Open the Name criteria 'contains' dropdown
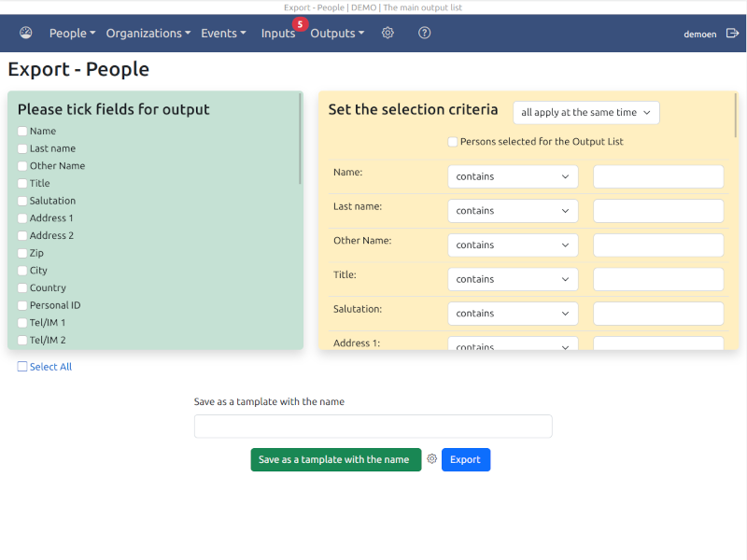The width and height of the screenshot is (747, 560). pos(513,176)
